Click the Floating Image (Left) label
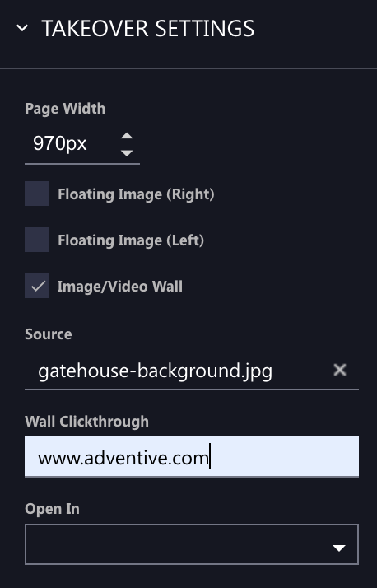 (x=131, y=240)
